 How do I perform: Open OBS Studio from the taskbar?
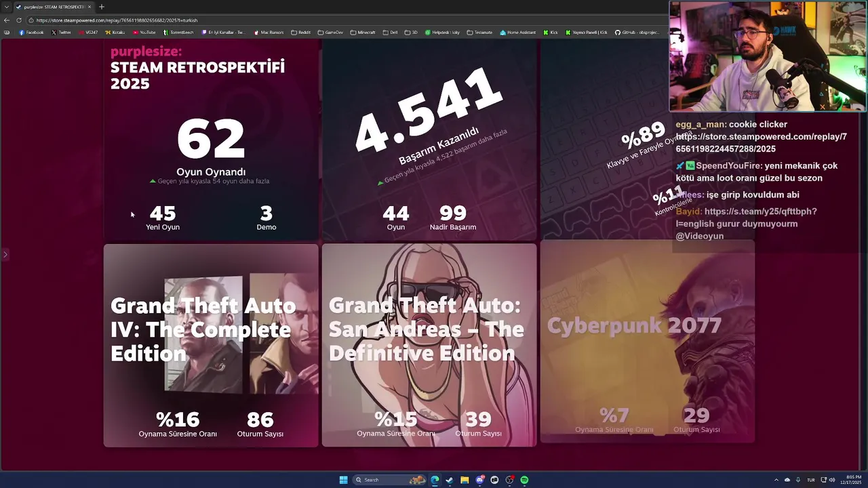(x=510, y=480)
